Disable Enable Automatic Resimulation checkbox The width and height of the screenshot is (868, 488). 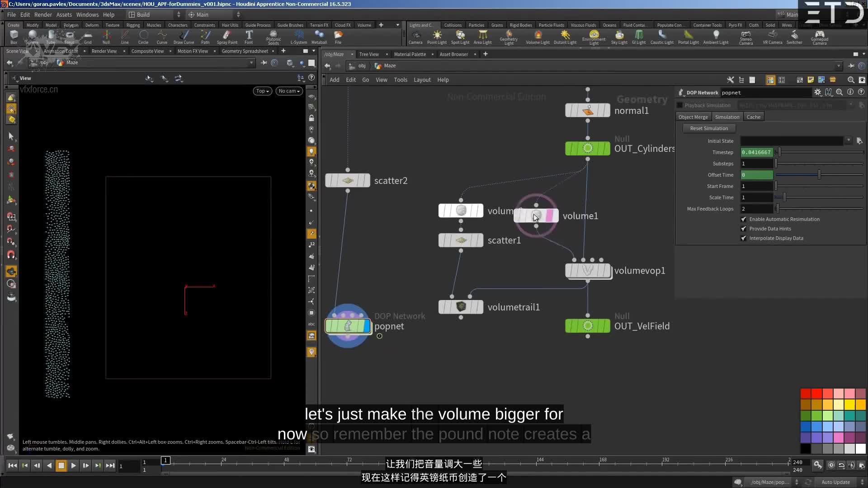744,219
